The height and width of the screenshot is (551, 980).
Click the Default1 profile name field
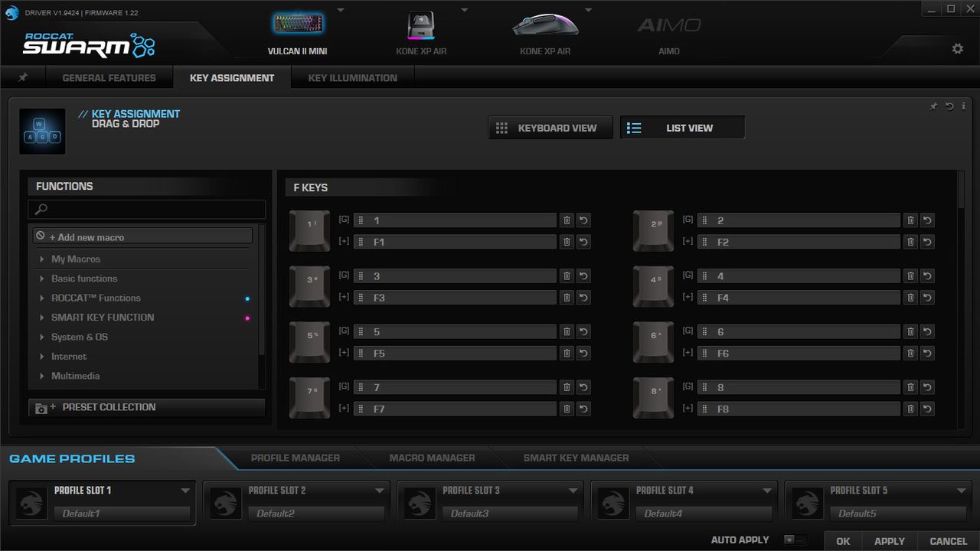(x=122, y=514)
